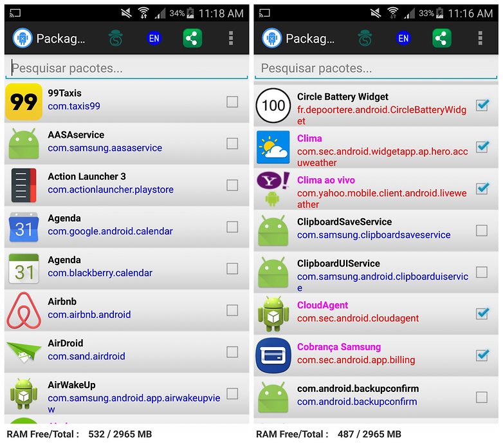503x448 pixels.
Task: Tap the Cobrança Samsung app title
Action: point(339,347)
